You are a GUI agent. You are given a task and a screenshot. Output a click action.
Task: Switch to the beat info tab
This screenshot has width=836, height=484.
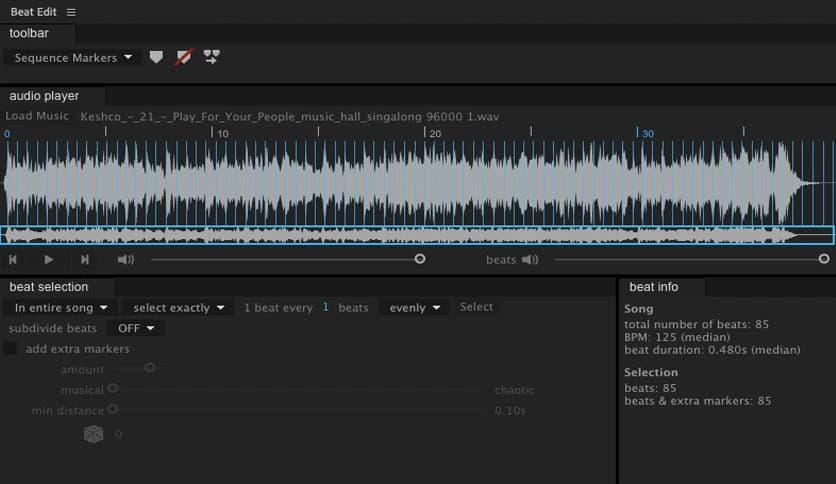tap(654, 287)
